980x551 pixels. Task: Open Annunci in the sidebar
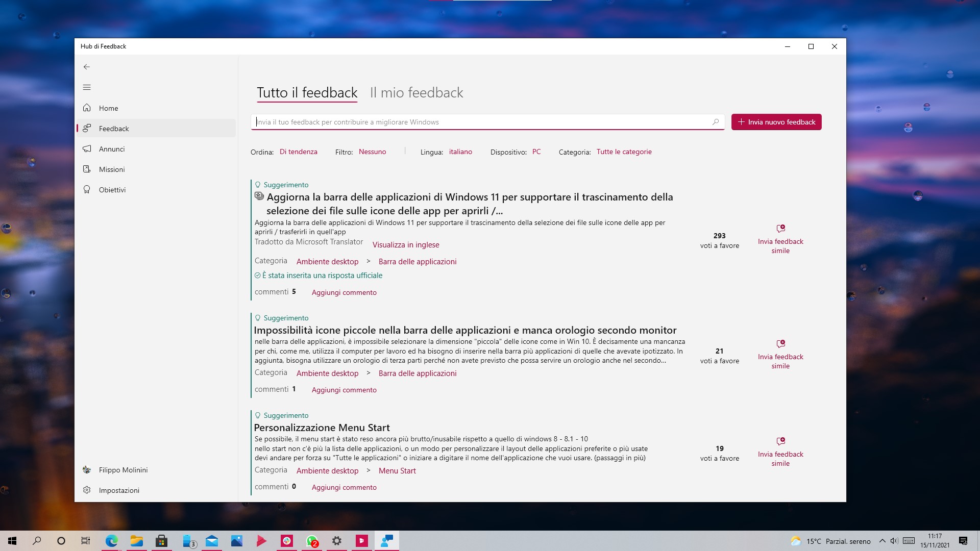pyautogui.click(x=156, y=149)
